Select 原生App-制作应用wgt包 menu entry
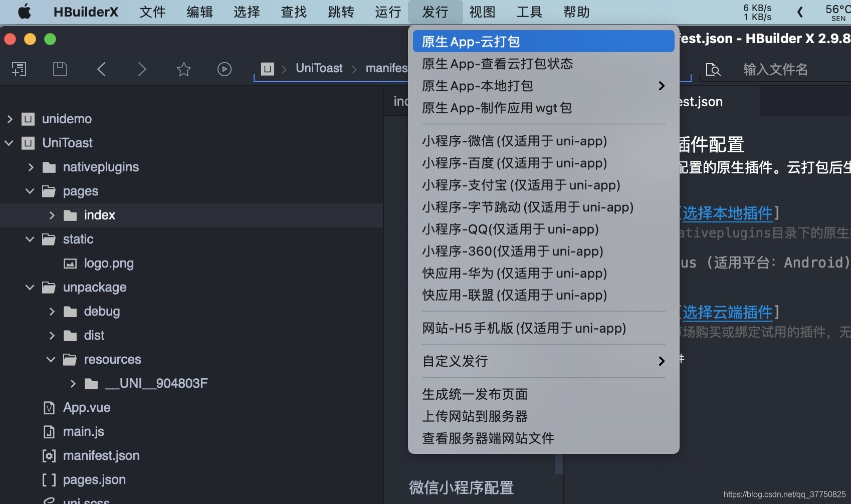 [x=544, y=108]
